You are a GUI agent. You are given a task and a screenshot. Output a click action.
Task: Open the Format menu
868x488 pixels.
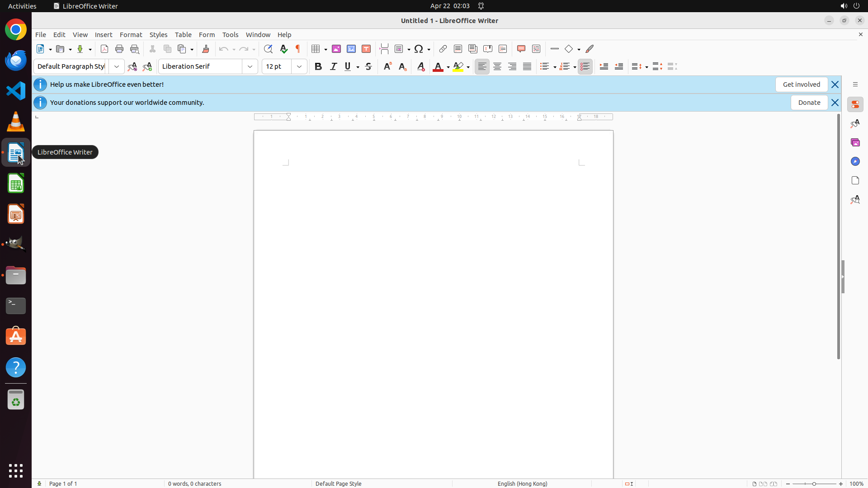coord(131,35)
